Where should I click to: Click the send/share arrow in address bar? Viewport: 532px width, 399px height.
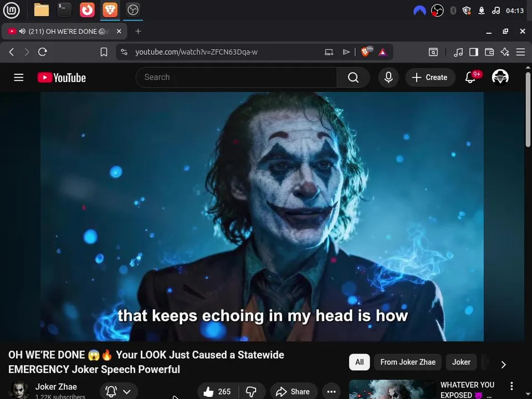(346, 52)
